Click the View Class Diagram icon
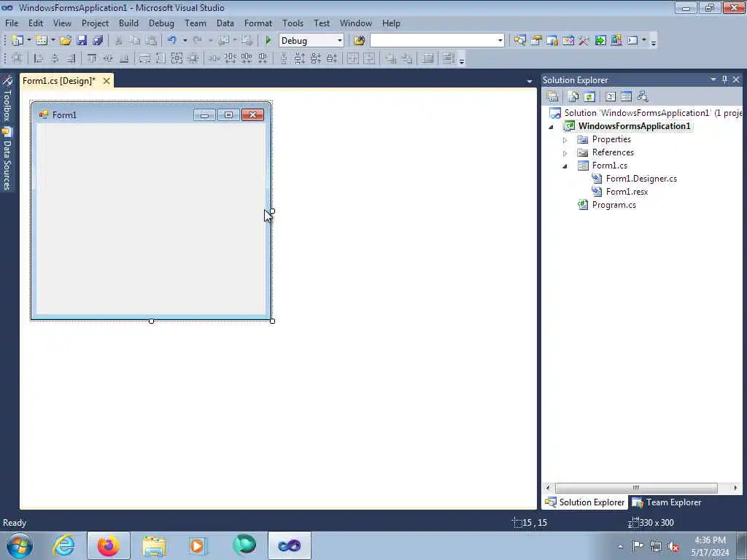 pos(643,97)
